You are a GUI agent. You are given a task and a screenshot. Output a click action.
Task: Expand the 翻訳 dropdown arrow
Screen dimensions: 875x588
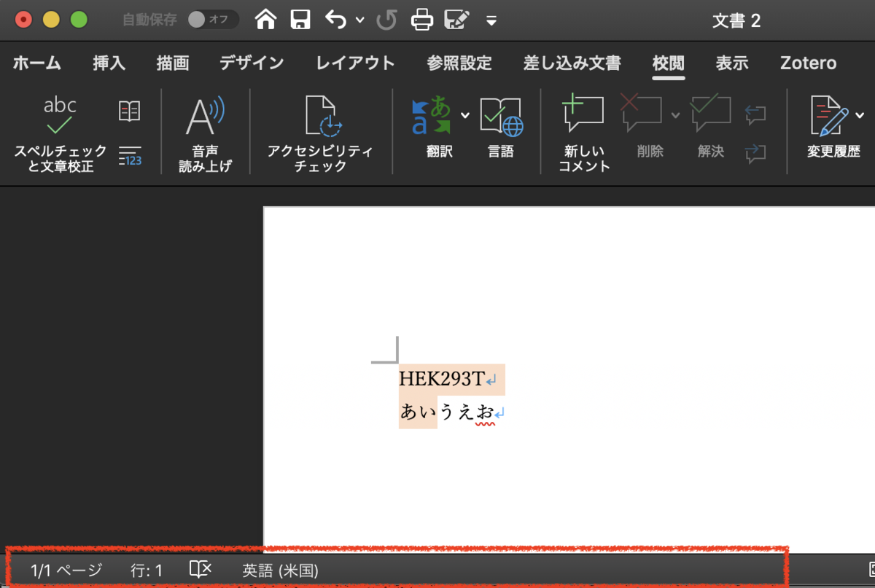coord(464,115)
